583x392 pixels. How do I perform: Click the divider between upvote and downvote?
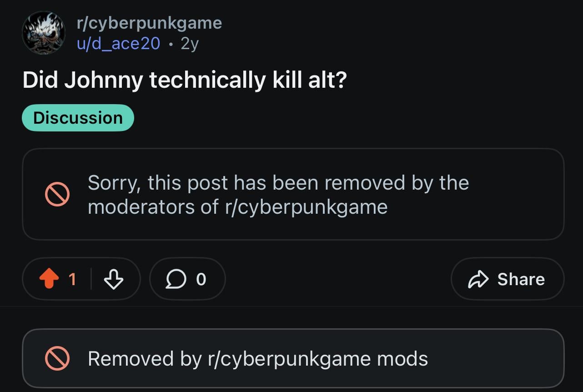click(91, 279)
